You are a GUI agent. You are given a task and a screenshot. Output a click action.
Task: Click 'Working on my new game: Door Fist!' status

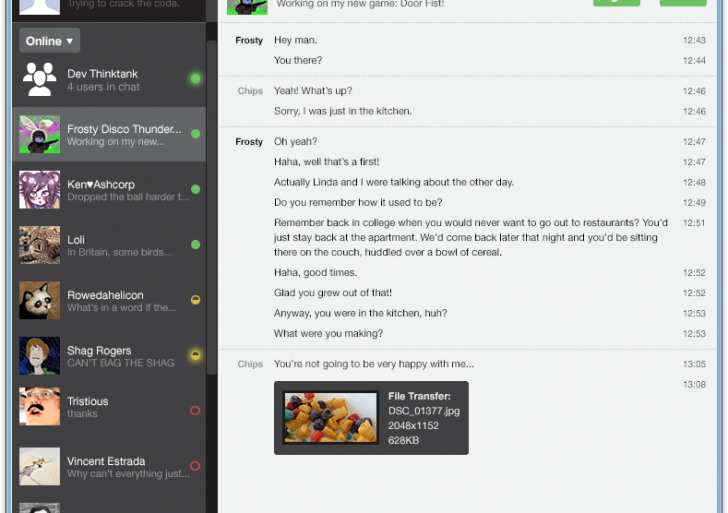click(x=360, y=4)
